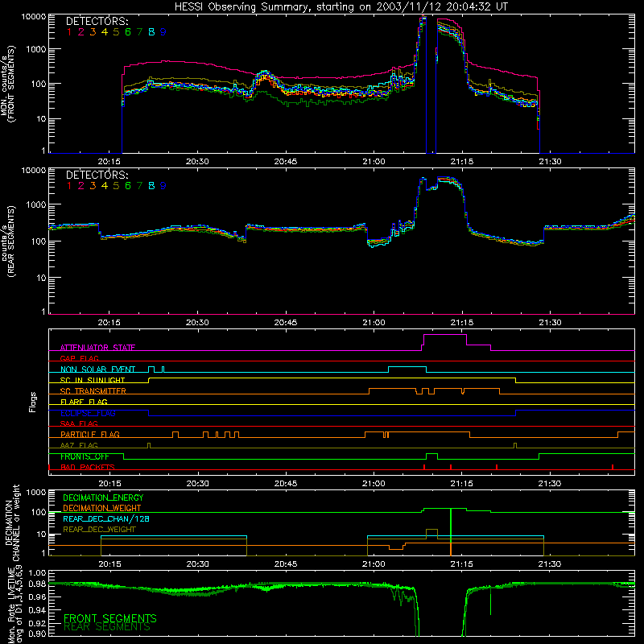Select orange detector 3 in front segments legend
This screenshot has width=644, height=644.
(x=93, y=32)
